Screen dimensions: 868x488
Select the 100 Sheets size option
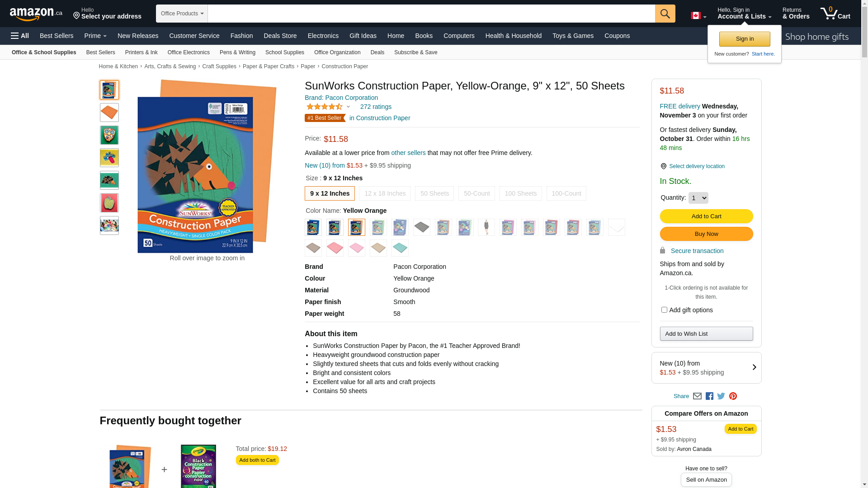tap(521, 193)
